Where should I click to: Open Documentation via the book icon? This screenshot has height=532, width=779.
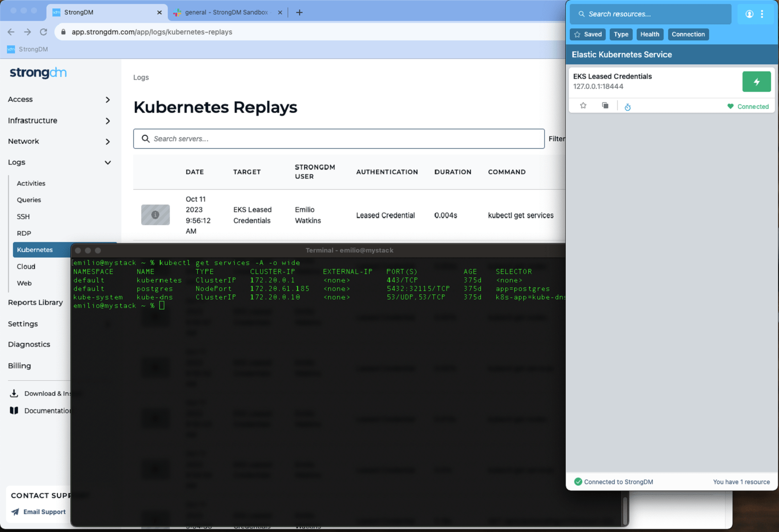click(13, 410)
